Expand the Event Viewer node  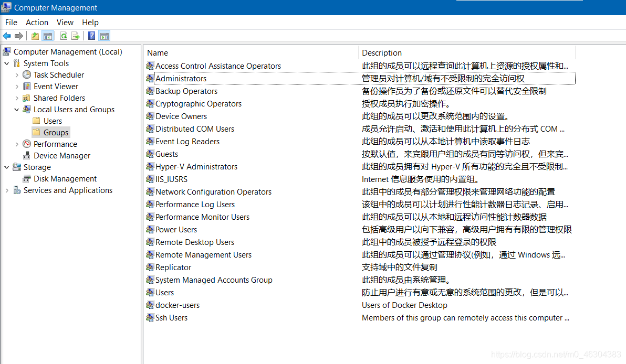click(x=17, y=87)
